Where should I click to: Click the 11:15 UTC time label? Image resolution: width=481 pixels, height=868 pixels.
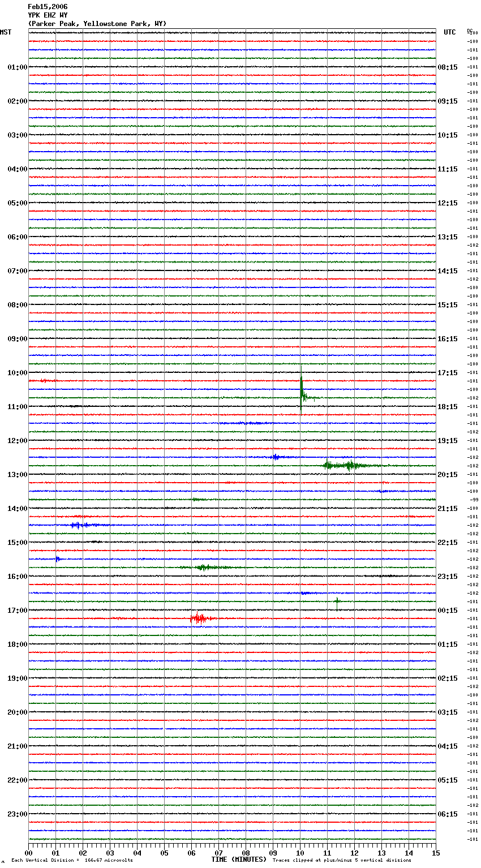(x=448, y=169)
